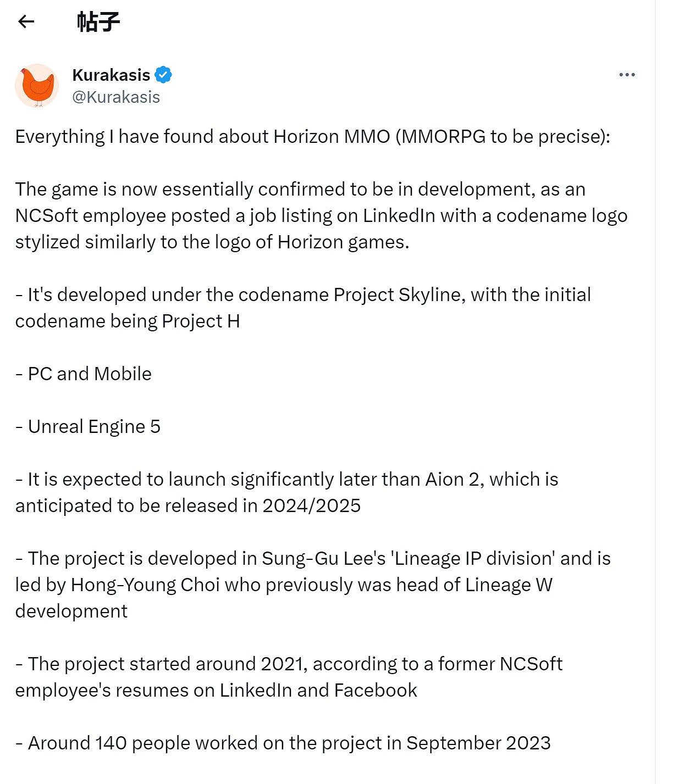The width and height of the screenshot is (679, 784).
Task: Open the three-dot more options menu
Action: coord(627,75)
